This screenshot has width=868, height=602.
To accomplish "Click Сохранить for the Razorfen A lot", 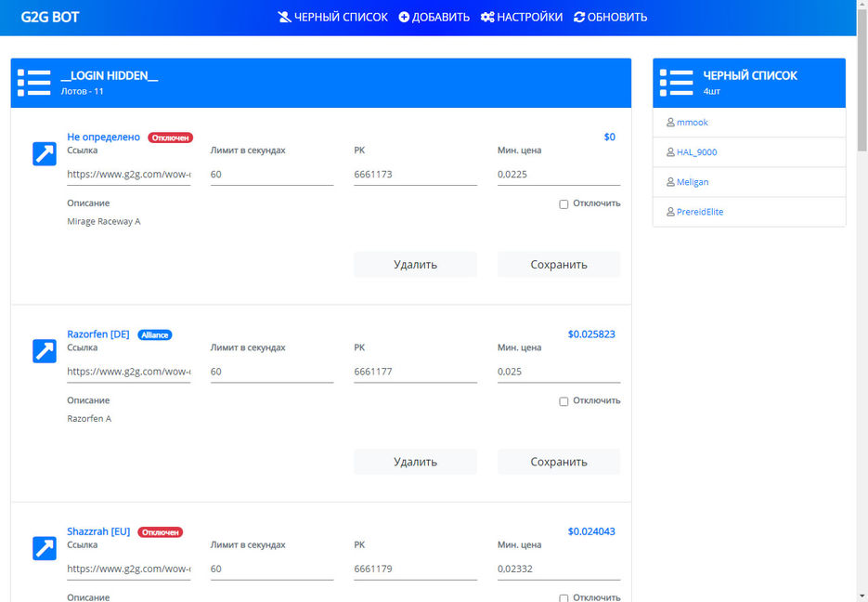I will click(559, 462).
